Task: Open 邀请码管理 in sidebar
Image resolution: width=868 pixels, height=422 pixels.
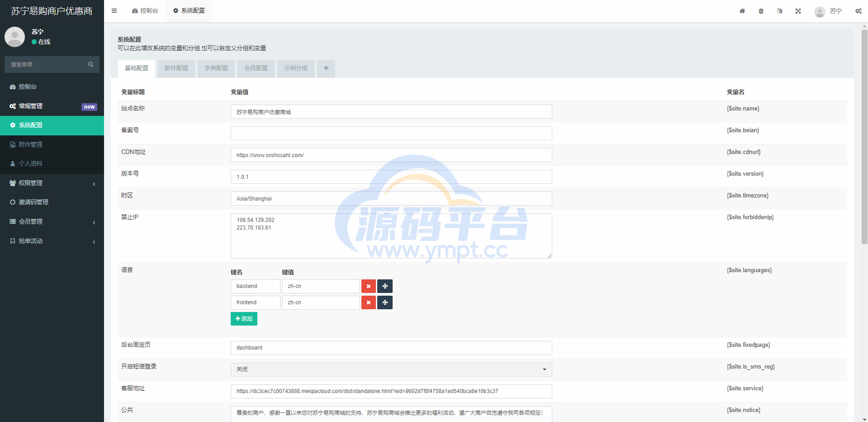Action: click(x=52, y=202)
